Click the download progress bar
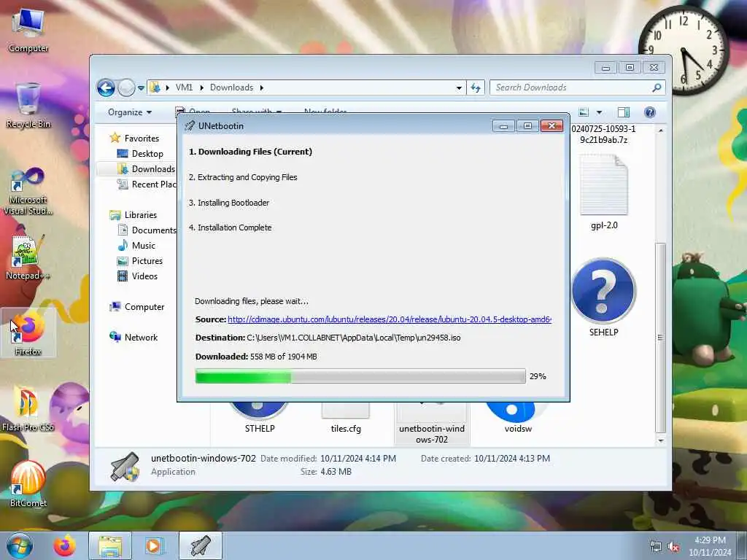Screen dimensions: 747x560 [x=360, y=376]
